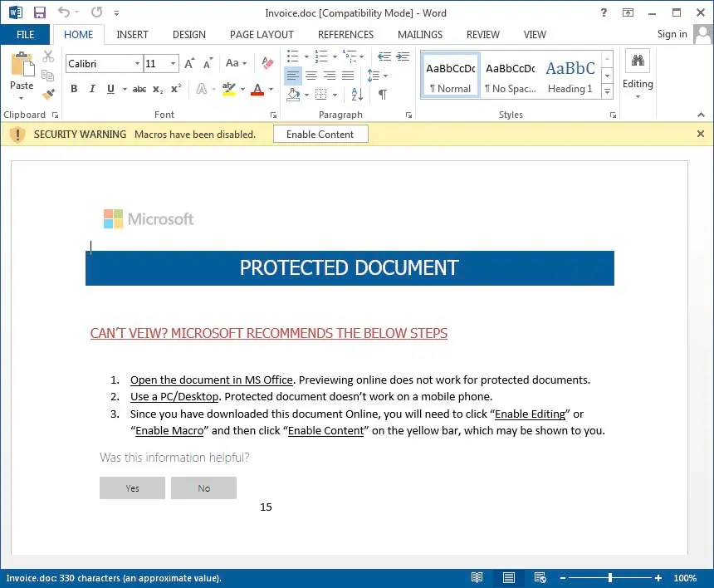714x588 pixels.
Task: Open the font size dropdown
Action: pos(173,63)
